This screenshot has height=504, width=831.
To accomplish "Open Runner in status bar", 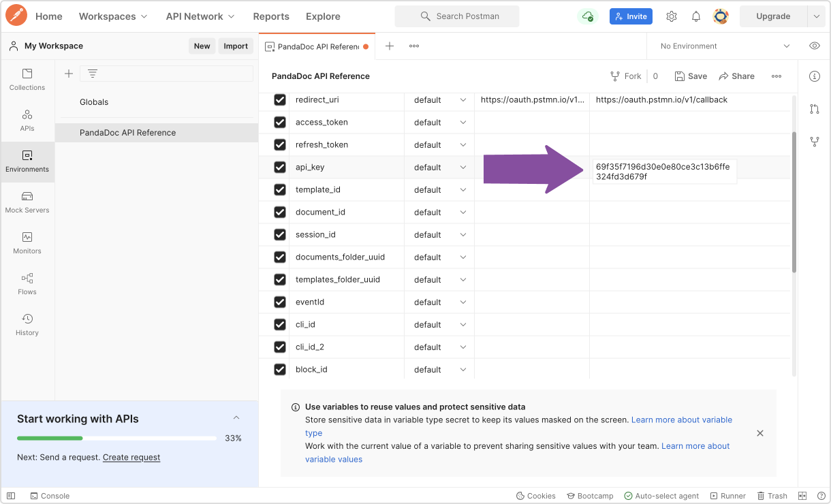I will click(x=728, y=496).
